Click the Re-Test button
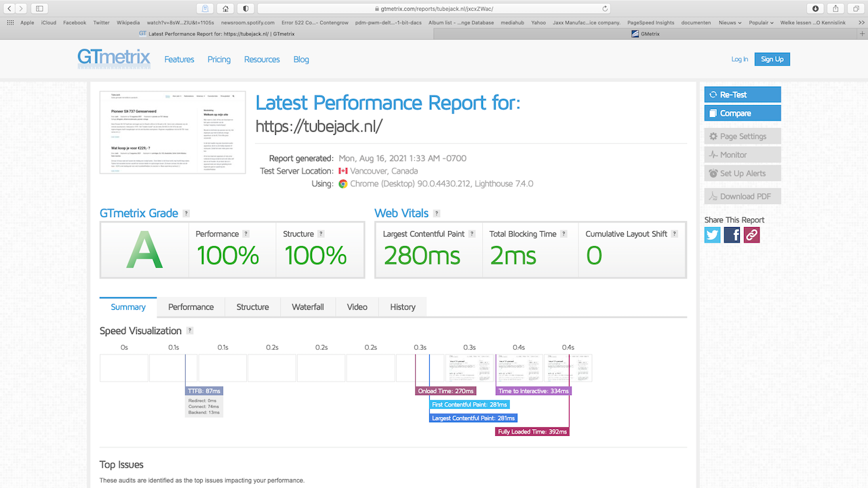 tap(743, 95)
